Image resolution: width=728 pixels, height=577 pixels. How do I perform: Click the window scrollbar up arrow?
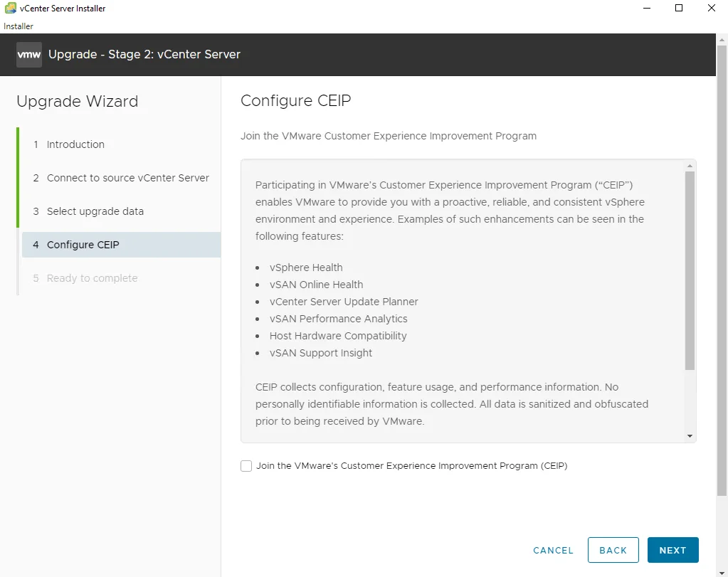pyautogui.click(x=722, y=40)
